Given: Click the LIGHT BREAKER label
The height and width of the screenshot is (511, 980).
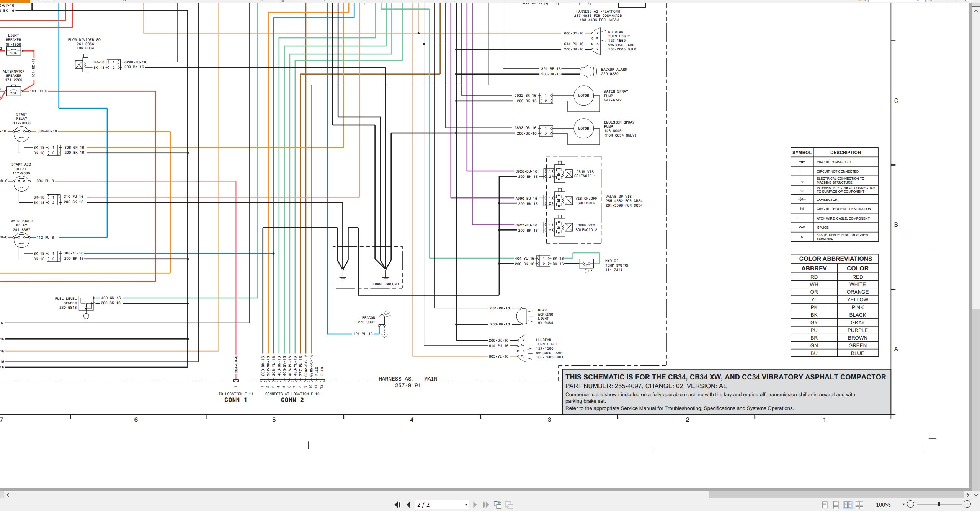Looking at the screenshot, I should coord(13,37).
